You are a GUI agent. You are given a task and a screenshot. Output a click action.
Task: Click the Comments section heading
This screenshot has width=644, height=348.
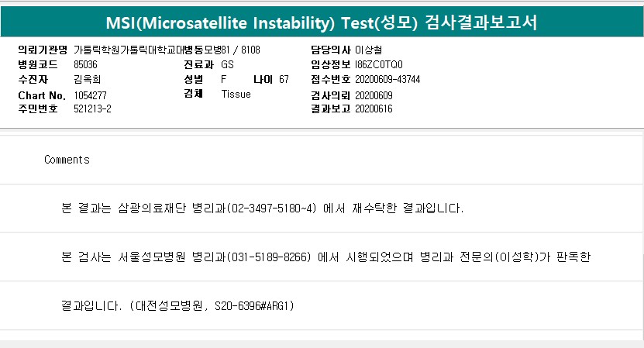[67, 160]
